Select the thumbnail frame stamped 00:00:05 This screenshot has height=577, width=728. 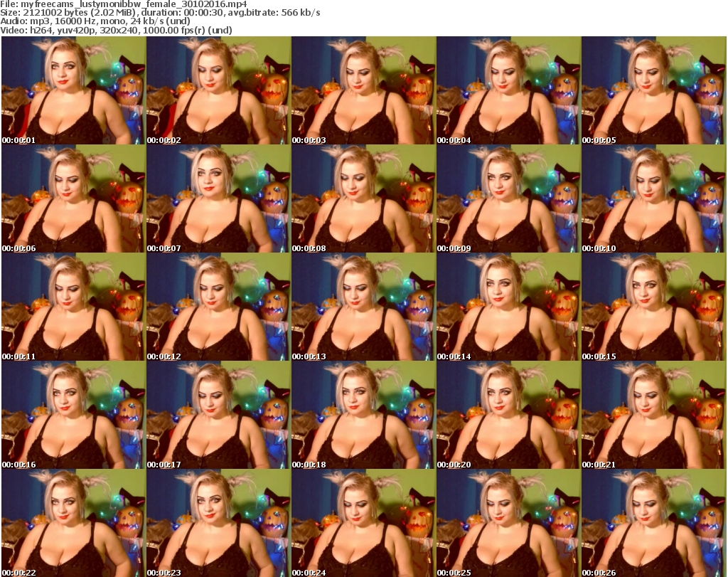click(654, 90)
